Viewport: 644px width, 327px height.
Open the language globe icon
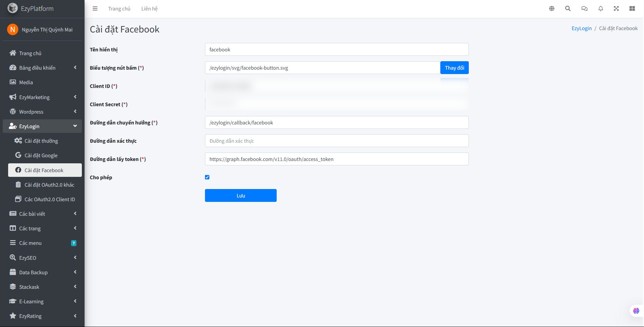tap(552, 8)
